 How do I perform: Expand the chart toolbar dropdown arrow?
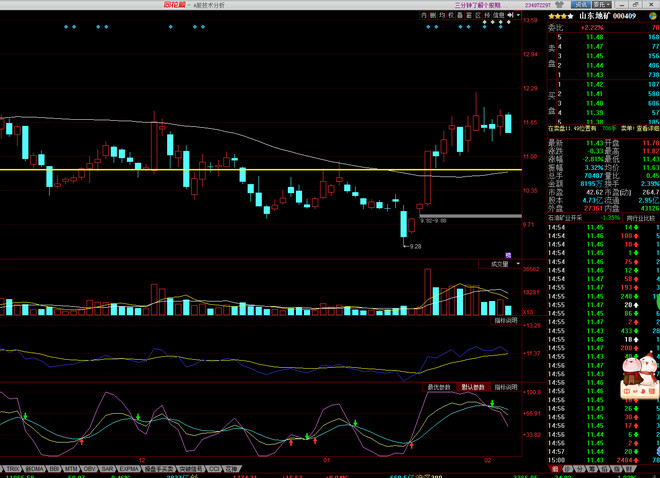[518, 15]
